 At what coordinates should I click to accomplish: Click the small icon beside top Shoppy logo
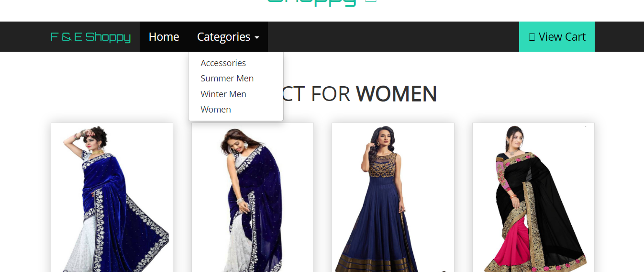tap(371, 0)
